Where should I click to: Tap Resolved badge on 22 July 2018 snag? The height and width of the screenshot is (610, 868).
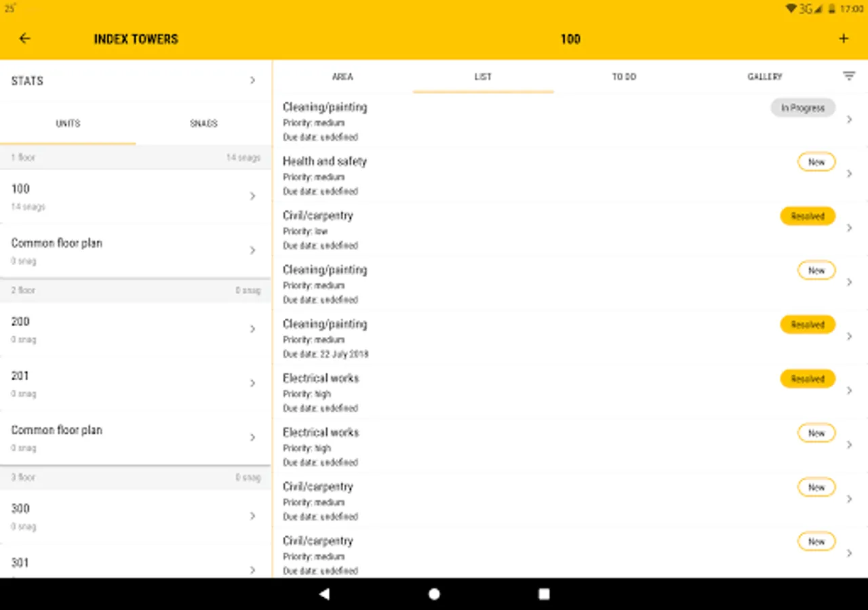pos(808,325)
